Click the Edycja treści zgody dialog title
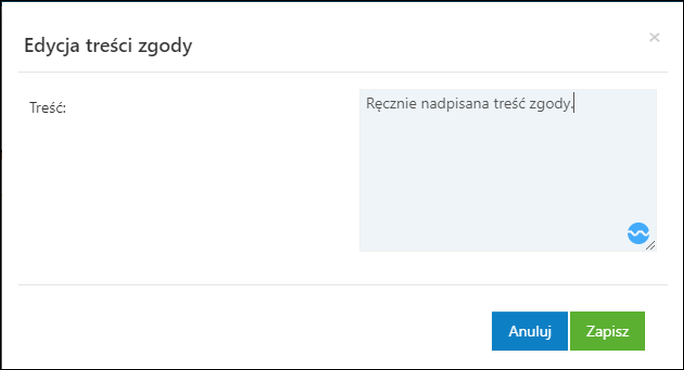Screen dimensions: 684x370 click(108, 46)
